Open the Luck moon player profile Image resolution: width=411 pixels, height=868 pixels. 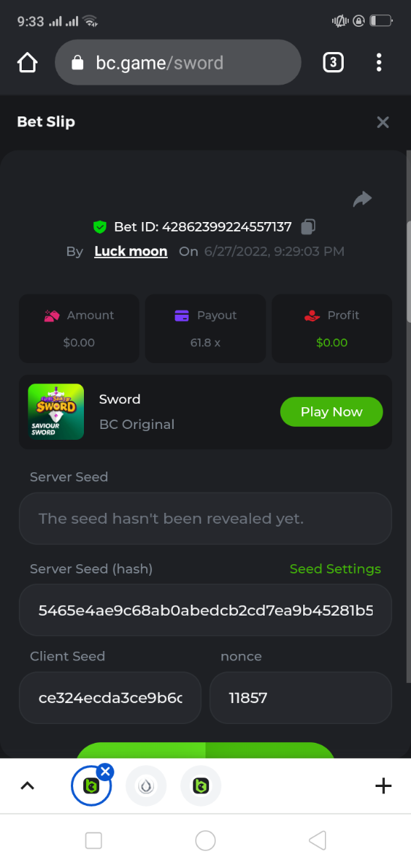pyautogui.click(x=131, y=252)
